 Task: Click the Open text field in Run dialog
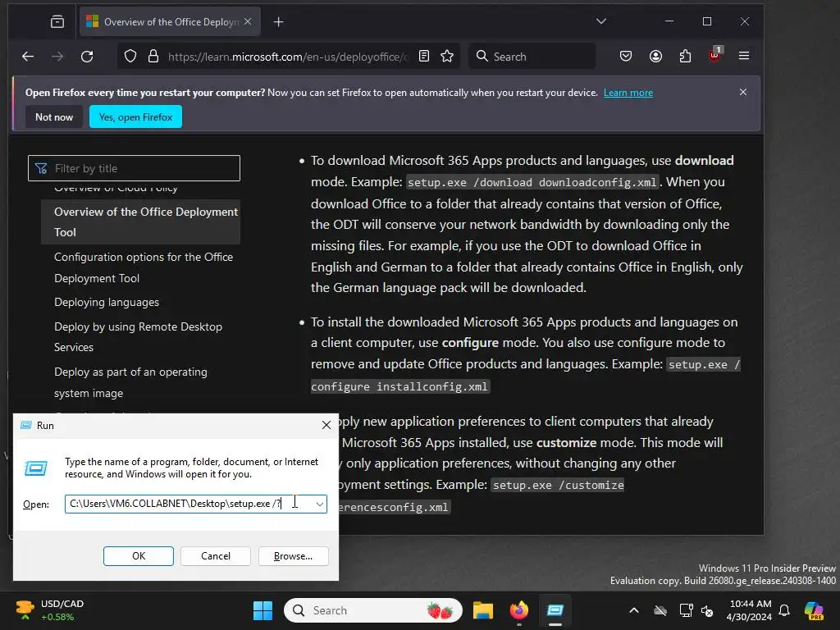pos(189,504)
